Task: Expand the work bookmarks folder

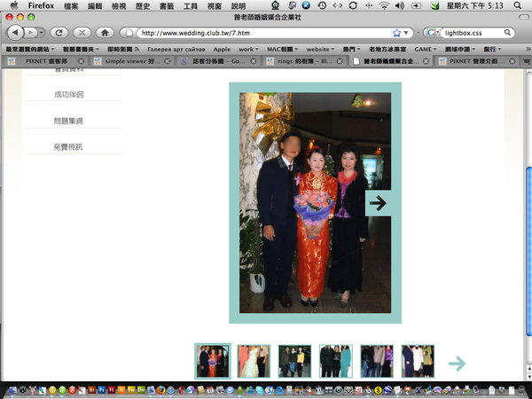Action: (x=248, y=49)
